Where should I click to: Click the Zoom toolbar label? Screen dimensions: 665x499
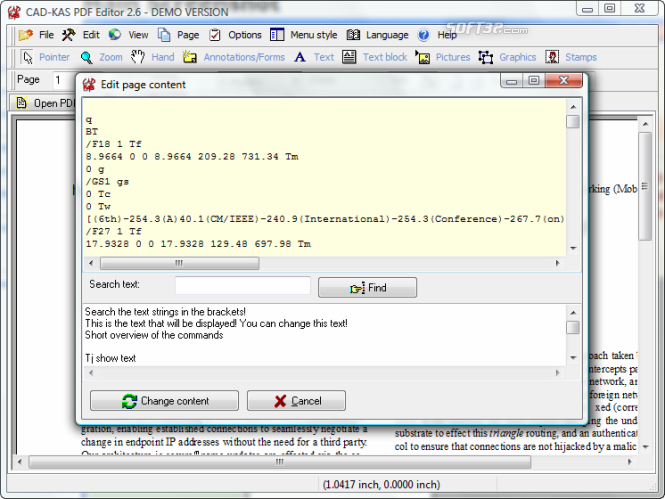point(111,57)
